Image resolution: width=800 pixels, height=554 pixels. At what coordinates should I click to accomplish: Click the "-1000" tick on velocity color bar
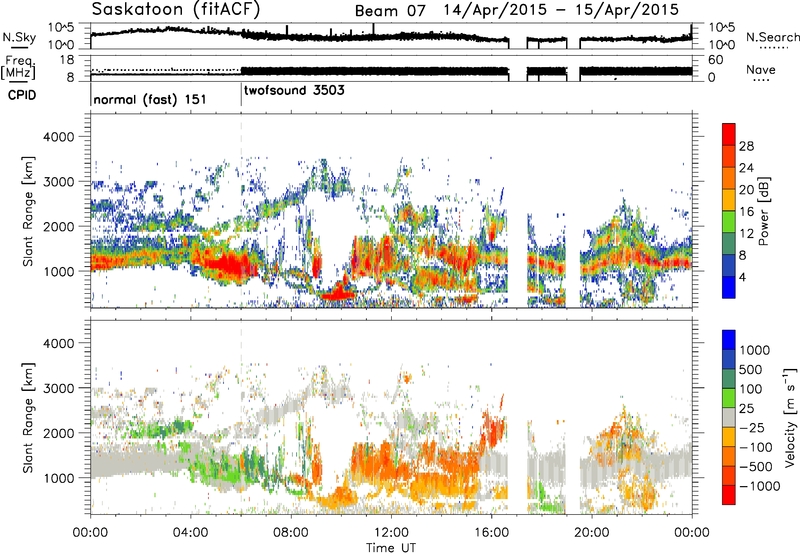point(759,486)
